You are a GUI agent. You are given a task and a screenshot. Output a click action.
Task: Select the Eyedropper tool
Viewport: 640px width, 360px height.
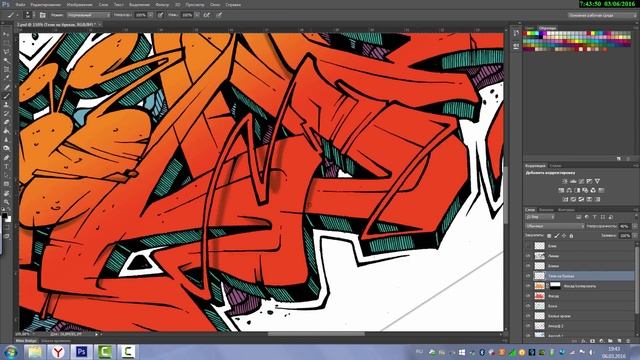6,78
